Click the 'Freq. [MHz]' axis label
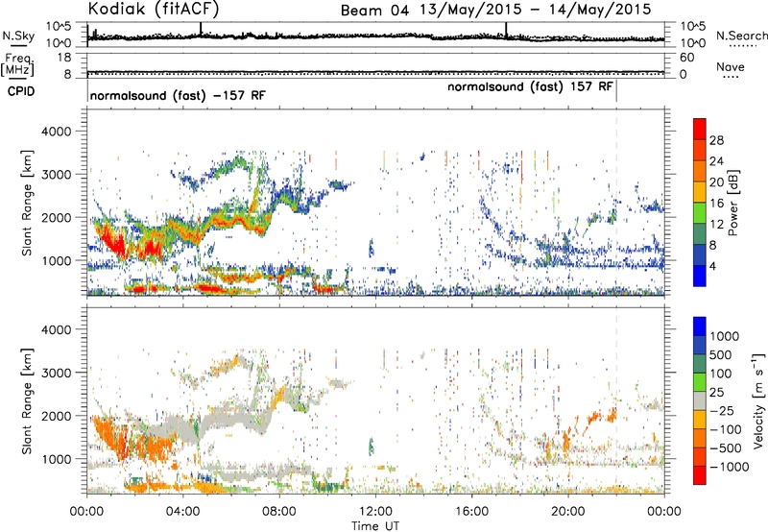This screenshot has width=768, height=532. (19, 64)
